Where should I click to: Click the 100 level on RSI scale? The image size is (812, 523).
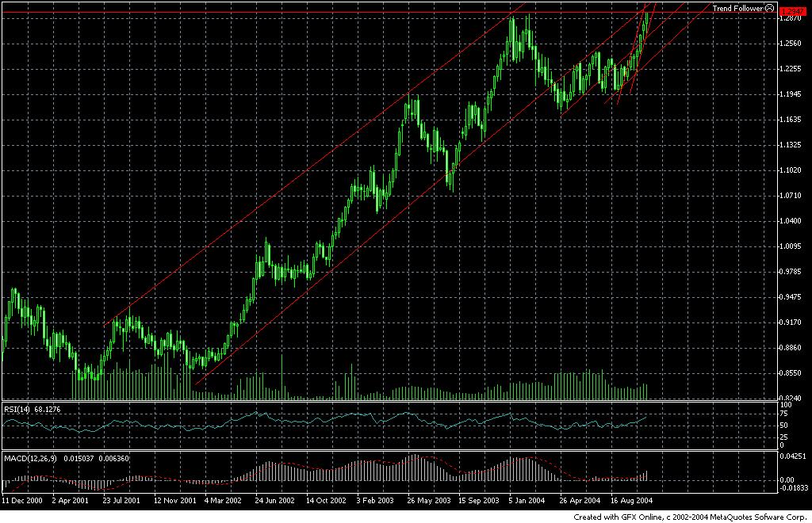[x=786, y=405]
